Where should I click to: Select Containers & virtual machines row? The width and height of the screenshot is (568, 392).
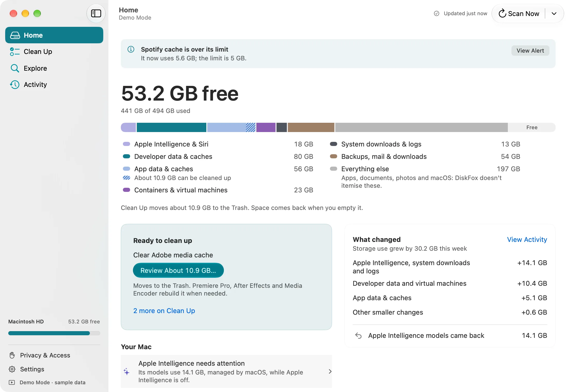point(218,190)
